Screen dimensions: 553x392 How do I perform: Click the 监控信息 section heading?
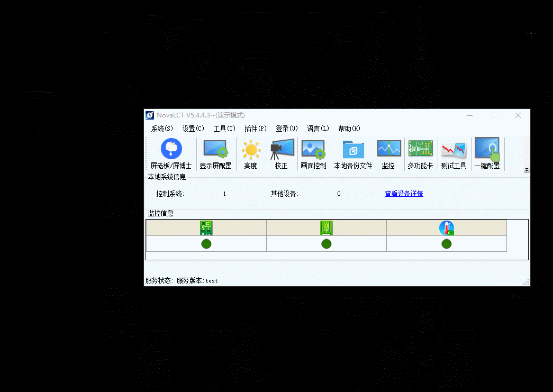click(160, 213)
